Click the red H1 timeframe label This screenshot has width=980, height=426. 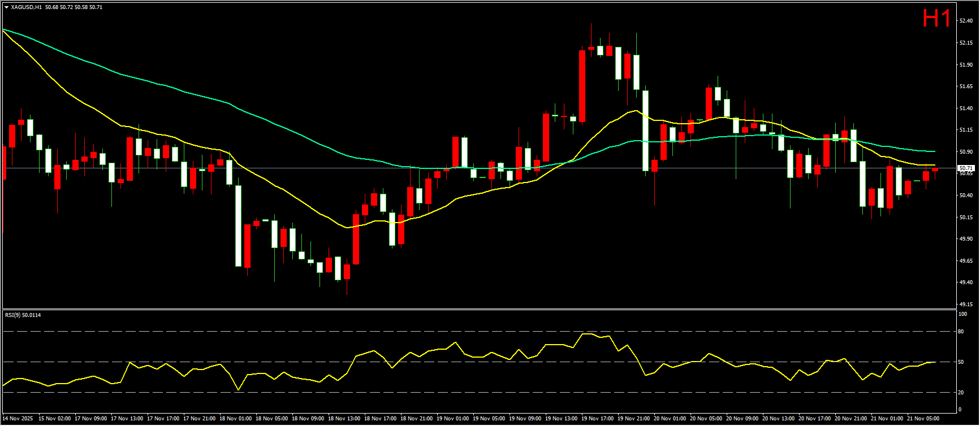[x=936, y=19]
